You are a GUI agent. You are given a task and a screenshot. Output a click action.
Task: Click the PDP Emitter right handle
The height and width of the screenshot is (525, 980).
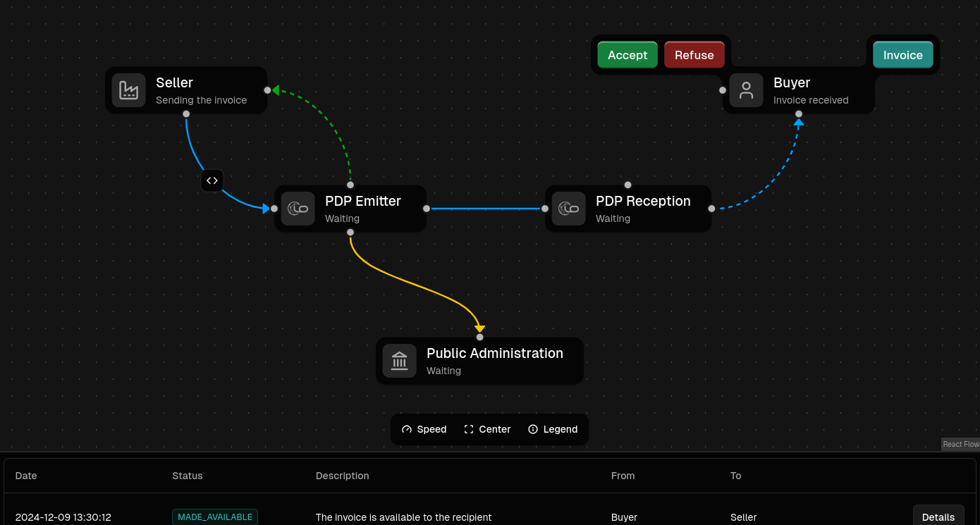[427, 209]
